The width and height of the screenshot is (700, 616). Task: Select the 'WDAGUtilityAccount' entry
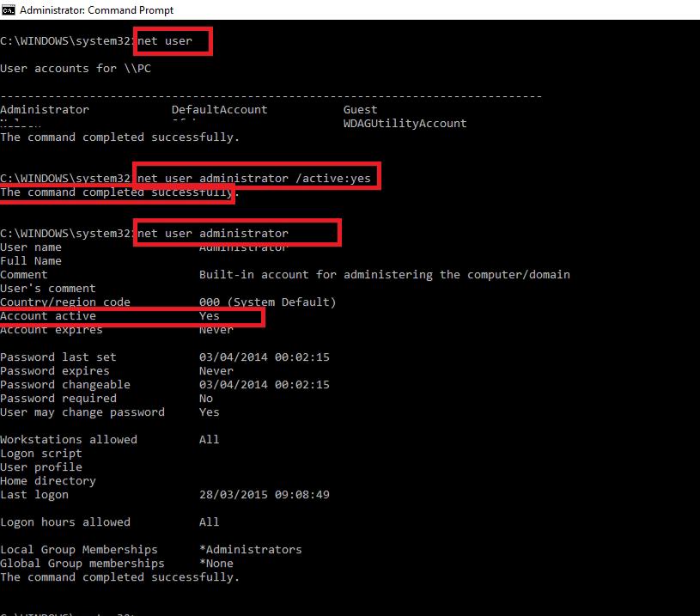[405, 124]
